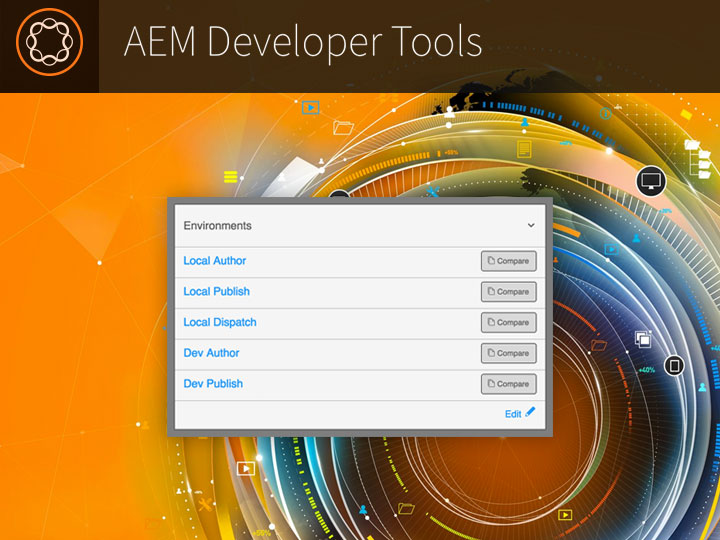This screenshot has height=540, width=720.
Task: Click the Edit link with pencil
Action: tap(520, 413)
